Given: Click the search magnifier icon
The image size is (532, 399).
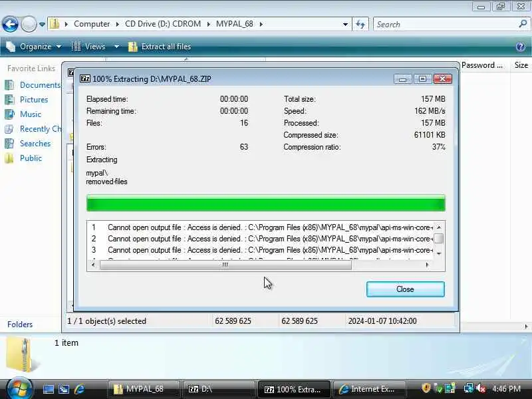Looking at the screenshot, I should coord(523,24).
